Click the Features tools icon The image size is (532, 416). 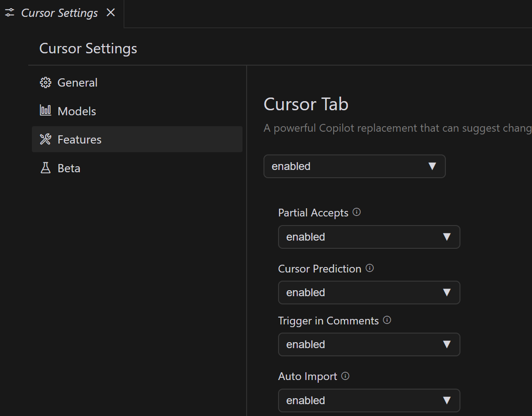(46, 139)
